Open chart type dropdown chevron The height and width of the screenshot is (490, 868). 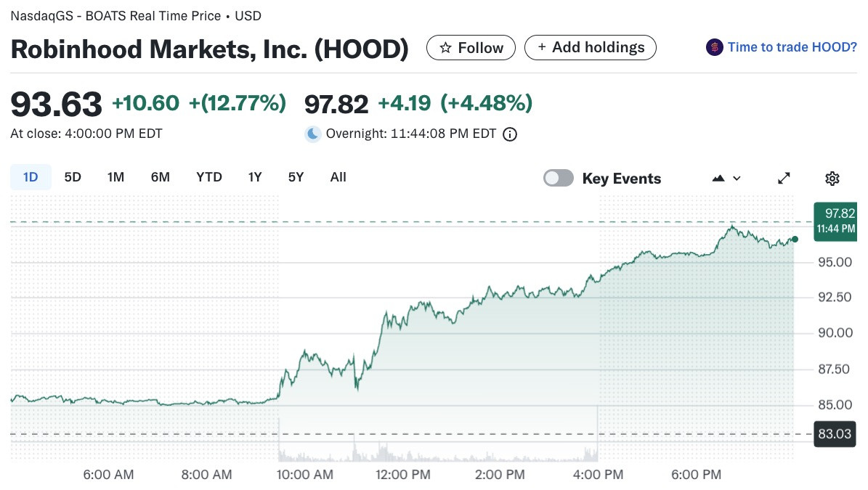tap(737, 178)
